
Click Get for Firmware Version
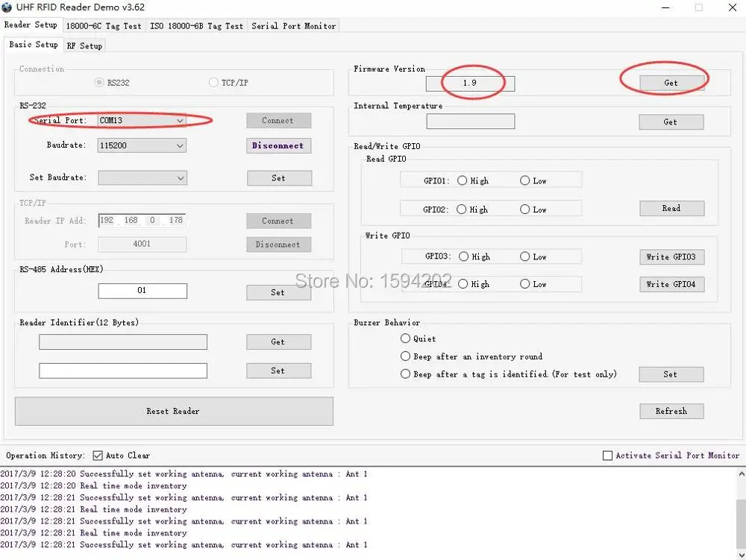coord(671,83)
